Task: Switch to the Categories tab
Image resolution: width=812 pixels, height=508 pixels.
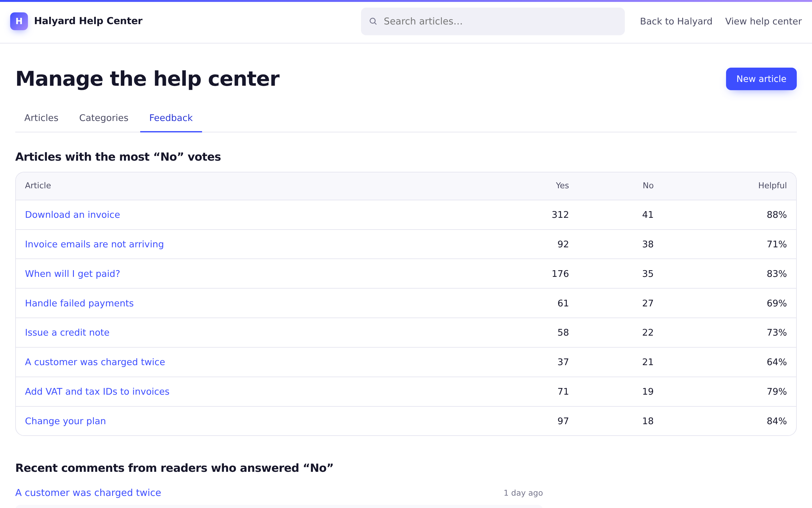Action: point(104,118)
